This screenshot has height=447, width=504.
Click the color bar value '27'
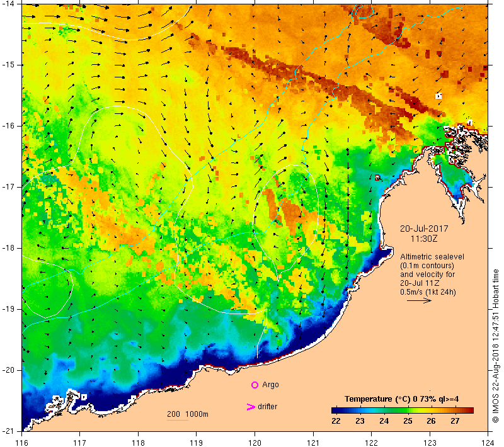click(455, 421)
